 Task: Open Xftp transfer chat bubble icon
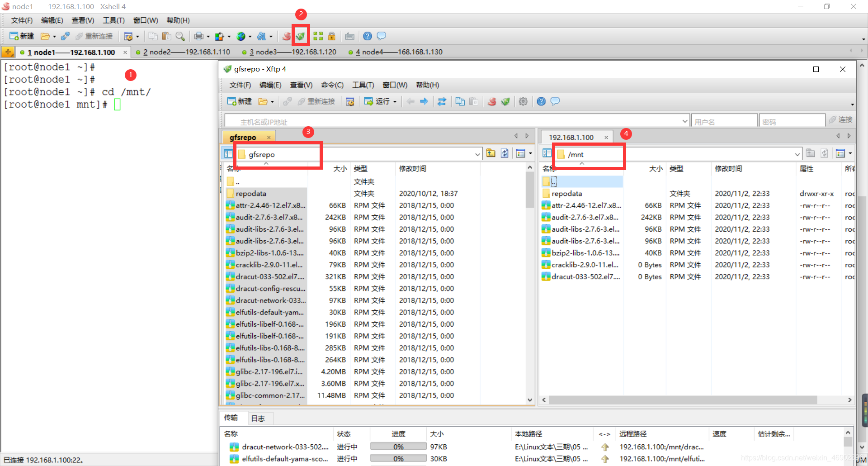pyautogui.click(x=555, y=101)
